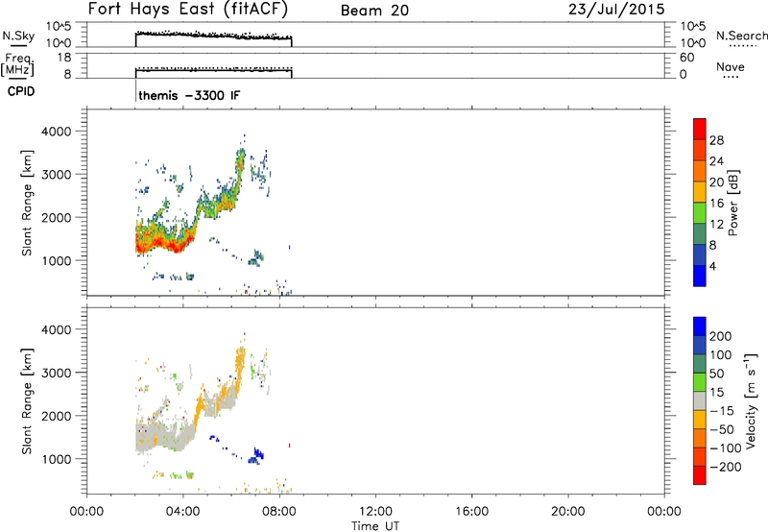This screenshot has height=532, width=768.
Task: Click the Velocity [m s⁻¹] colorbar title
Action: pyautogui.click(x=752, y=400)
